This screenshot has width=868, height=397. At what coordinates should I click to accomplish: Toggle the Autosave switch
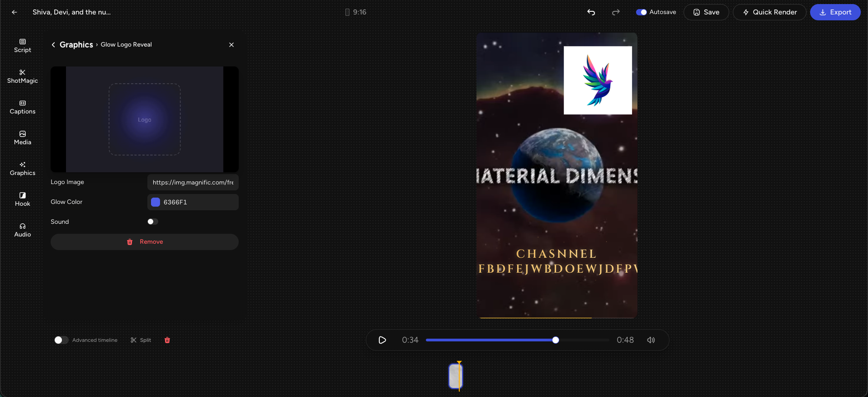(x=641, y=12)
